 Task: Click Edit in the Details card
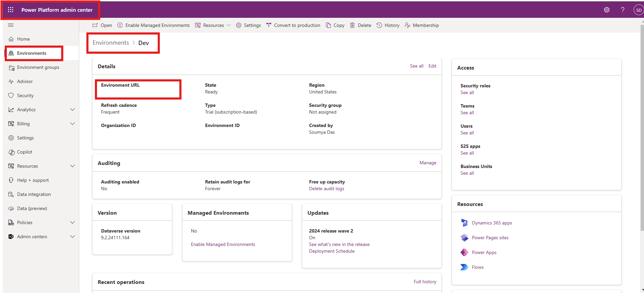[432, 66]
